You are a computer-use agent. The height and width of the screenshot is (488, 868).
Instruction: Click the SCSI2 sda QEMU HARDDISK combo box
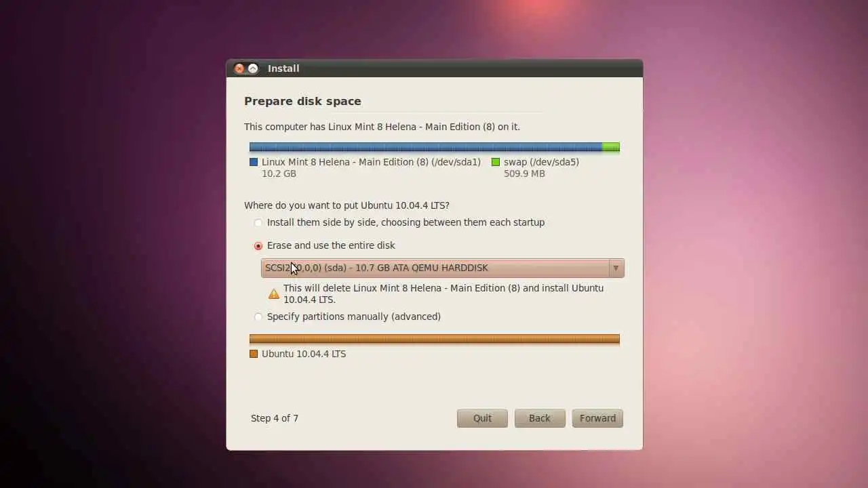click(x=442, y=268)
